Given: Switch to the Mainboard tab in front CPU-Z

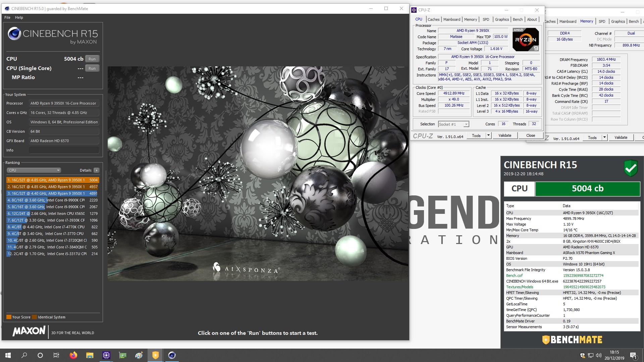Looking at the screenshot, I should [452, 19].
